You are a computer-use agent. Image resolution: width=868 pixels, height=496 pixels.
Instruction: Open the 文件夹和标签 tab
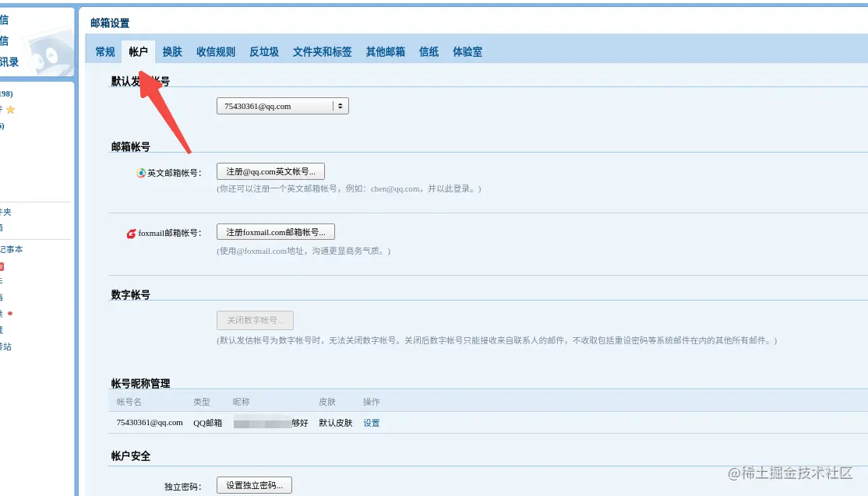pyautogui.click(x=322, y=52)
